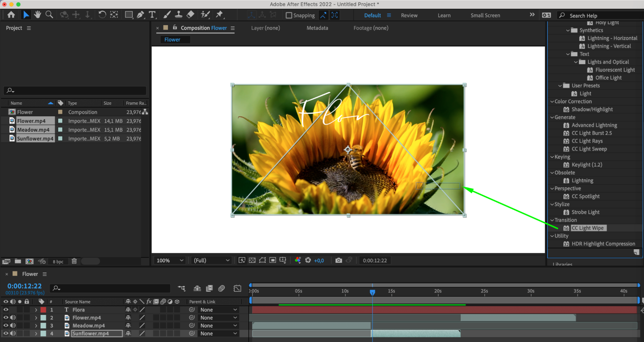This screenshot has height=342, width=644.
Task: Delete selected item with trash icon
Action: tap(74, 261)
